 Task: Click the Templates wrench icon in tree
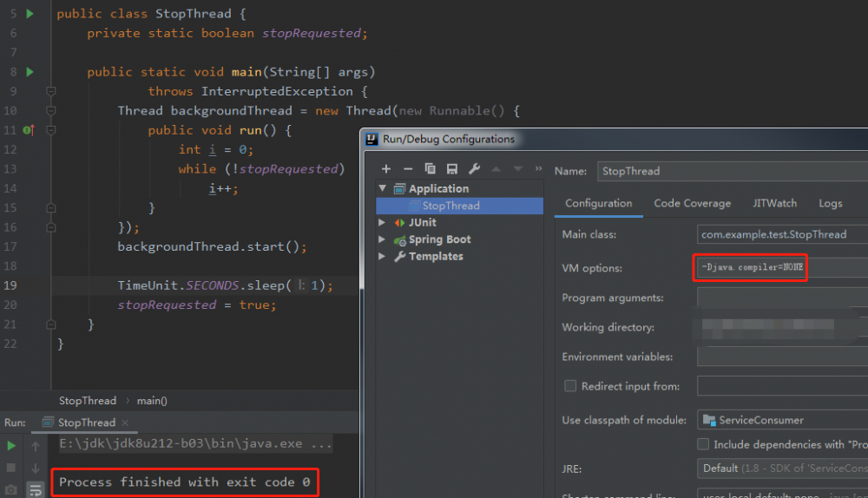(399, 256)
